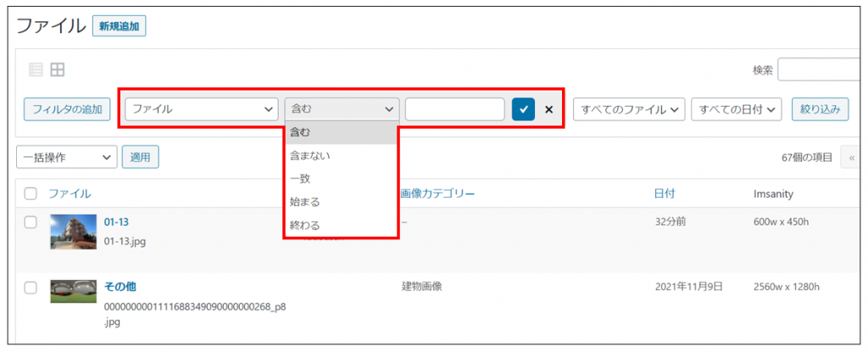Toggle the select-all checkbox in header

click(x=31, y=194)
